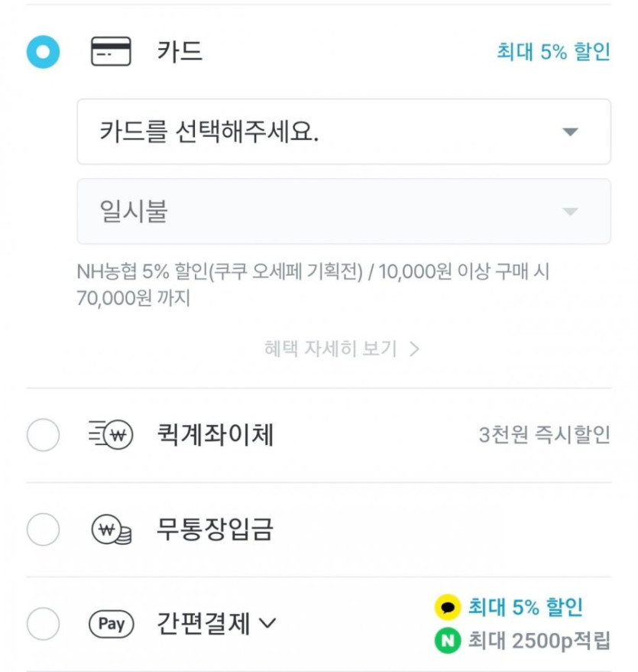Click the blue 최대 5% 할인 card text

tap(553, 52)
